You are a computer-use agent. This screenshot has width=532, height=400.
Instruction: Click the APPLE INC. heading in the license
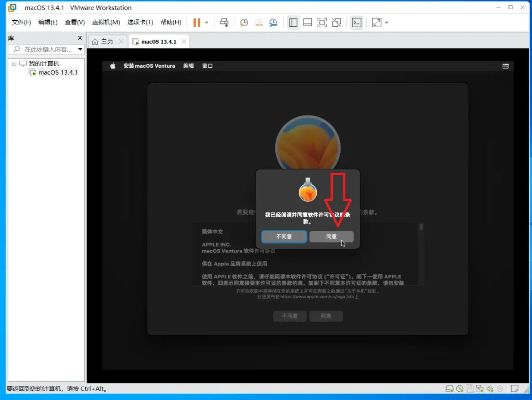click(217, 244)
